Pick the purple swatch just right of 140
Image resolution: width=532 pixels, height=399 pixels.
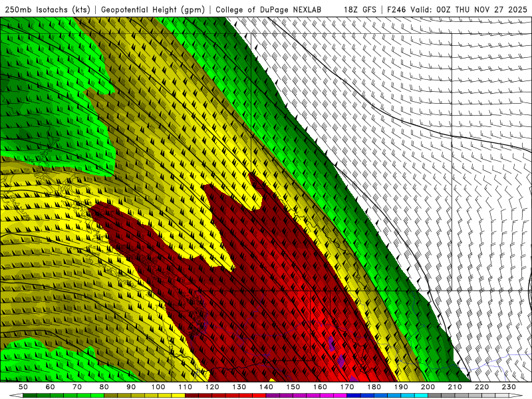tap(273, 396)
